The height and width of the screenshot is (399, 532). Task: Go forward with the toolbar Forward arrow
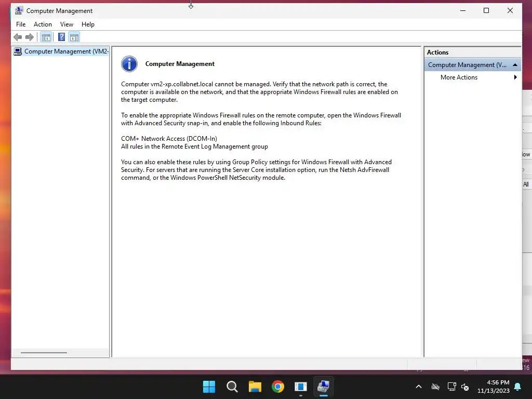coord(30,37)
